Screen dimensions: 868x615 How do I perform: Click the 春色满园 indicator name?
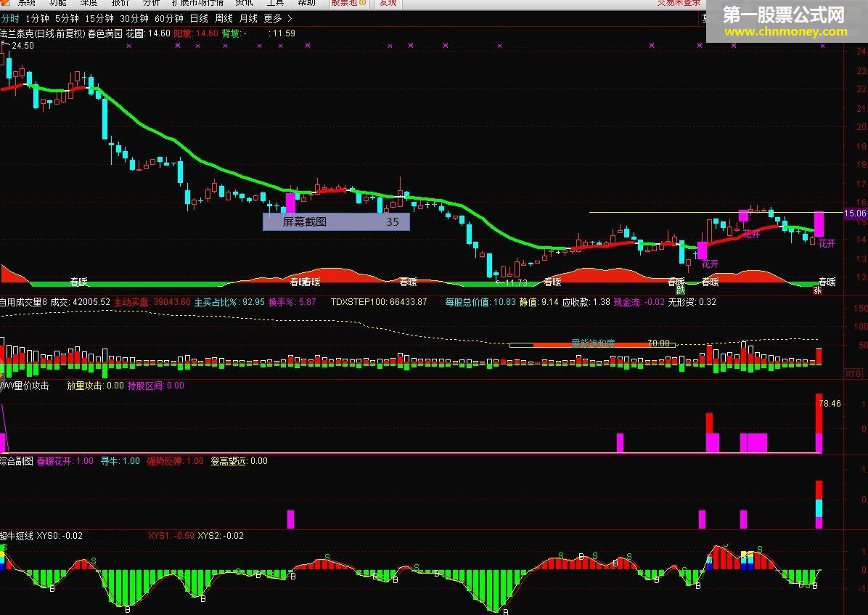tap(105, 33)
